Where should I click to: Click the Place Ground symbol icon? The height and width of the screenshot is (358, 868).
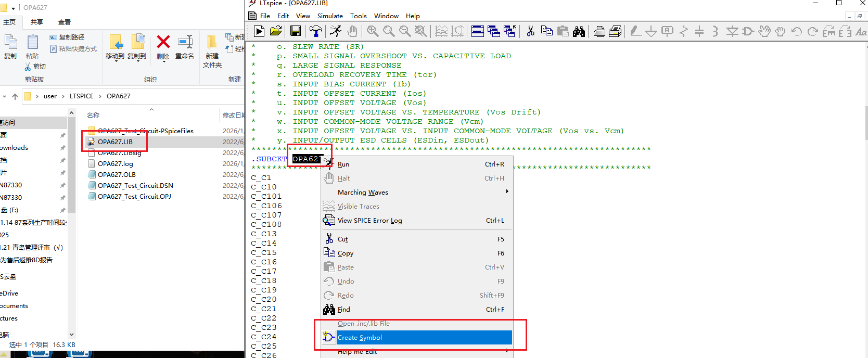[x=651, y=32]
